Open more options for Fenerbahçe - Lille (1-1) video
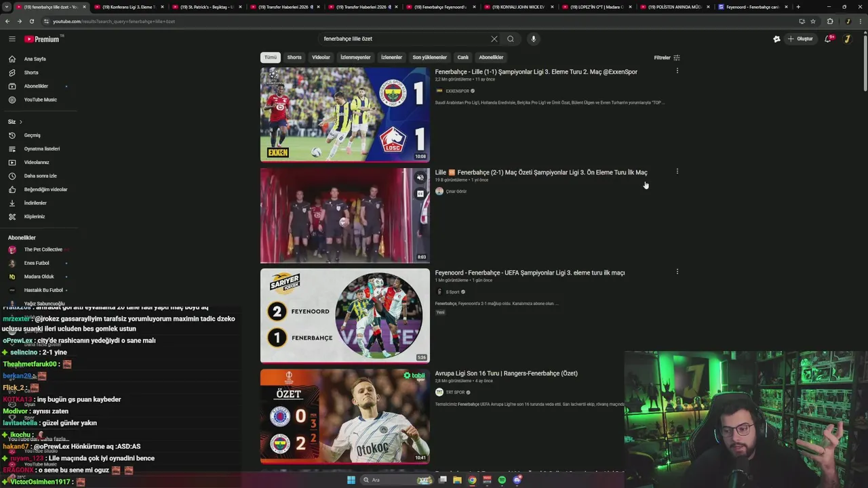 677,70
